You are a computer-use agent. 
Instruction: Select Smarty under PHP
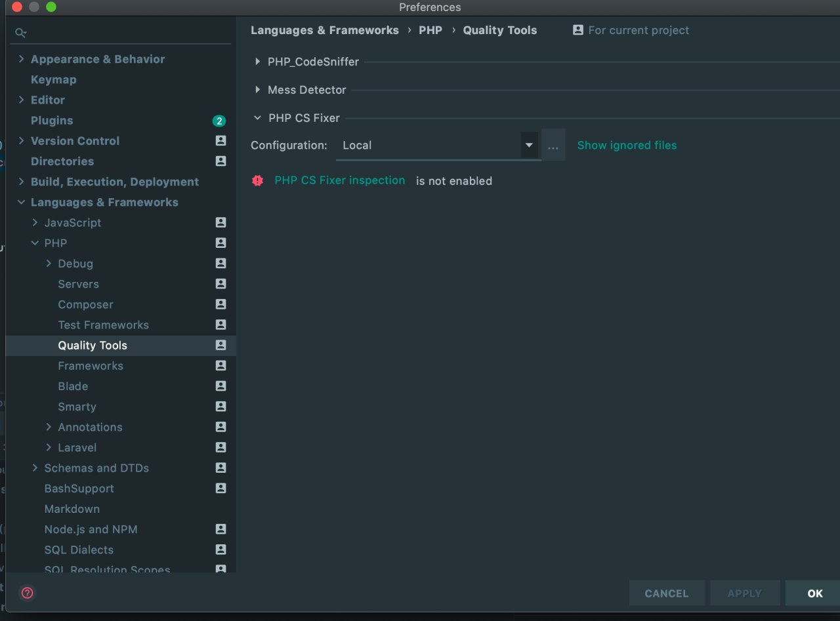point(77,407)
